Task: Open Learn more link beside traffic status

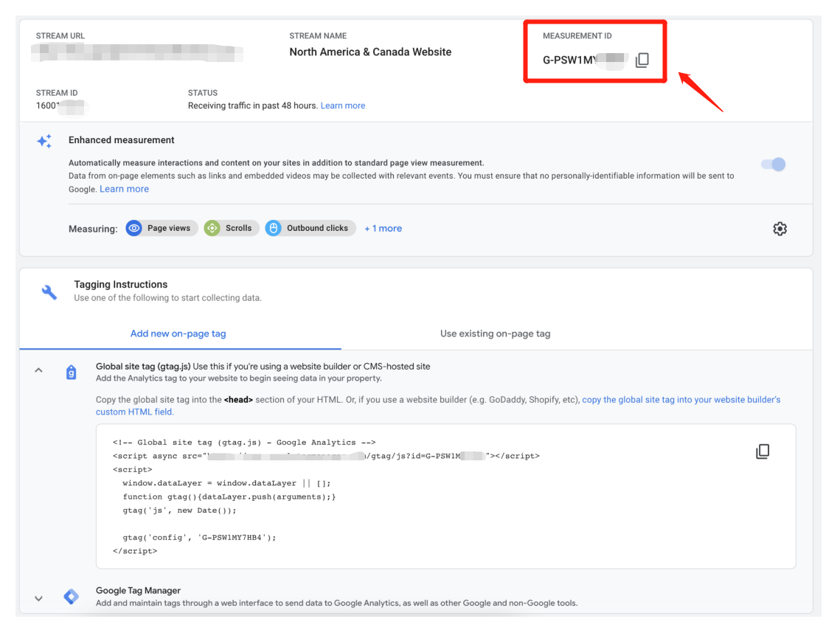Action: click(343, 105)
